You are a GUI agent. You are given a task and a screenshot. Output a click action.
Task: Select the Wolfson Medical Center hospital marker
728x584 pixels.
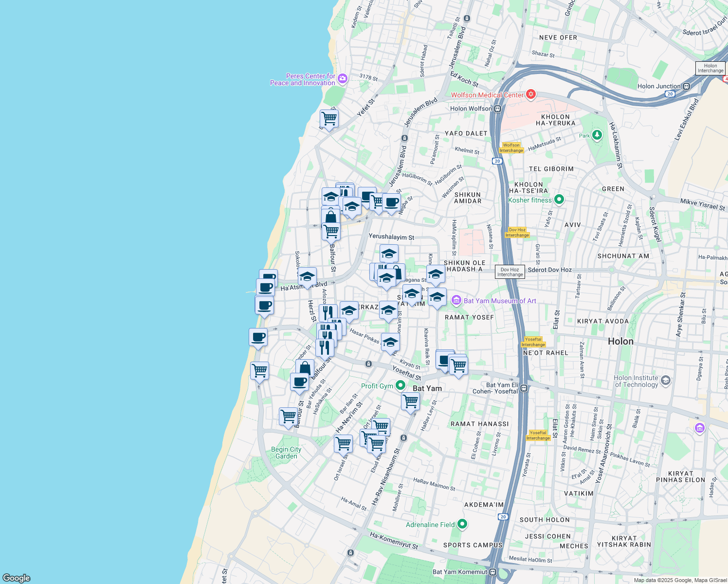531,94
